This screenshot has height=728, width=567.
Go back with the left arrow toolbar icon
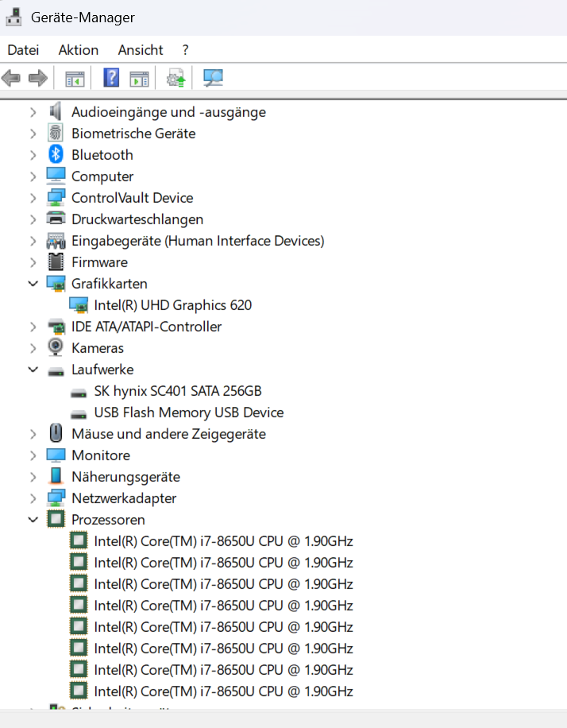pos(11,78)
